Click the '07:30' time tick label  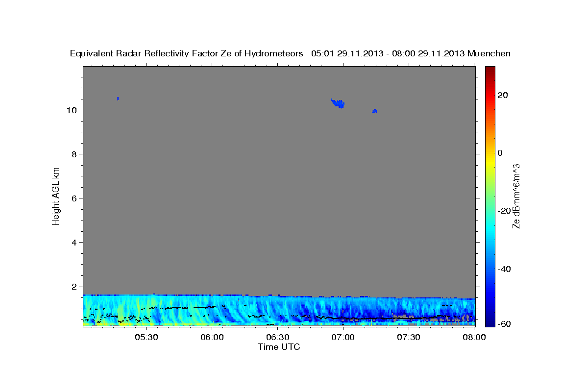(408, 337)
